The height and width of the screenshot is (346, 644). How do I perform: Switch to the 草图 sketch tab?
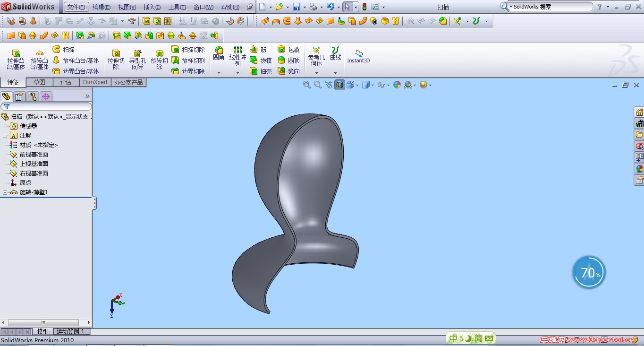click(40, 82)
